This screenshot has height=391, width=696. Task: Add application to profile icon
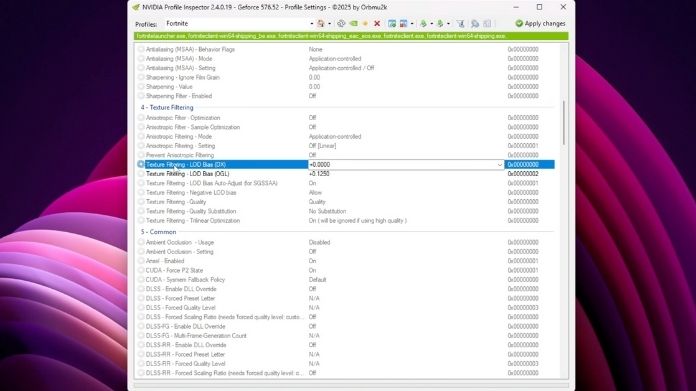[392, 24]
